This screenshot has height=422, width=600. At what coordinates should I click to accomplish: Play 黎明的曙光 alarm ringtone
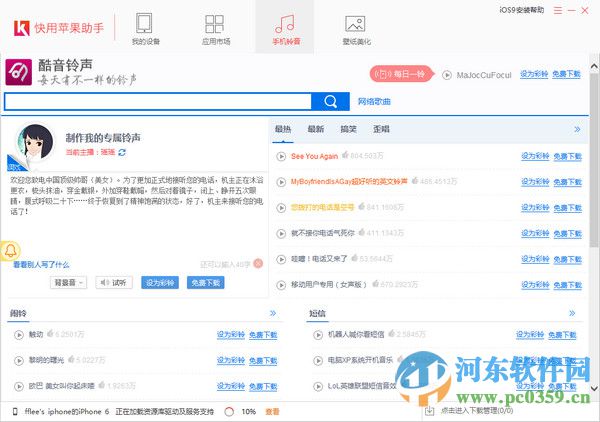(x=19, y=361)
